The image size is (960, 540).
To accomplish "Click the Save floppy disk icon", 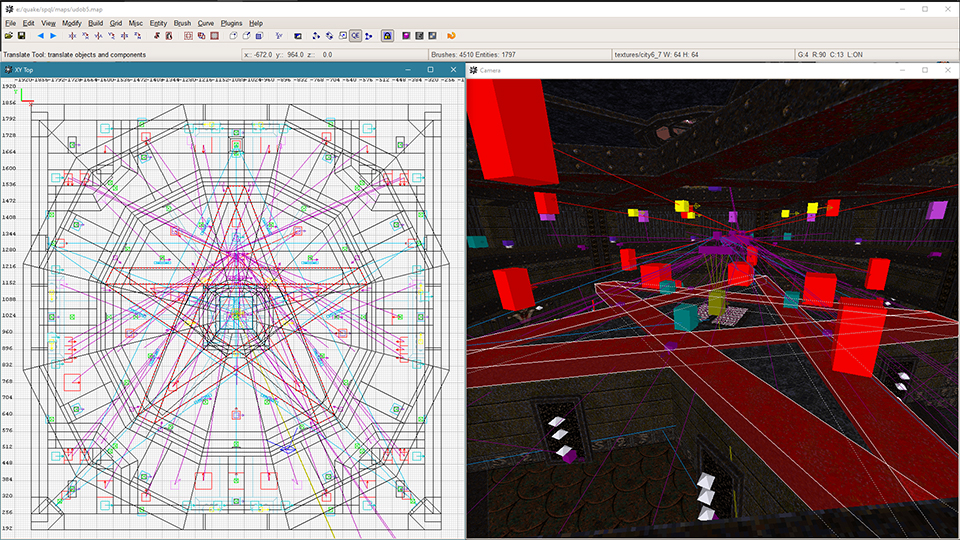I will point(21,36).
